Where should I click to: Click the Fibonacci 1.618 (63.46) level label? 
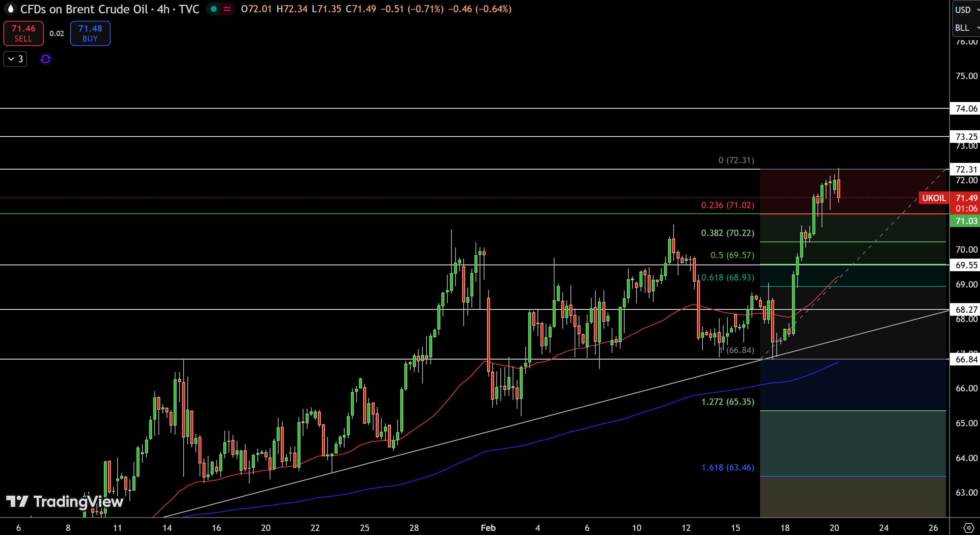[x=727, y=467]
